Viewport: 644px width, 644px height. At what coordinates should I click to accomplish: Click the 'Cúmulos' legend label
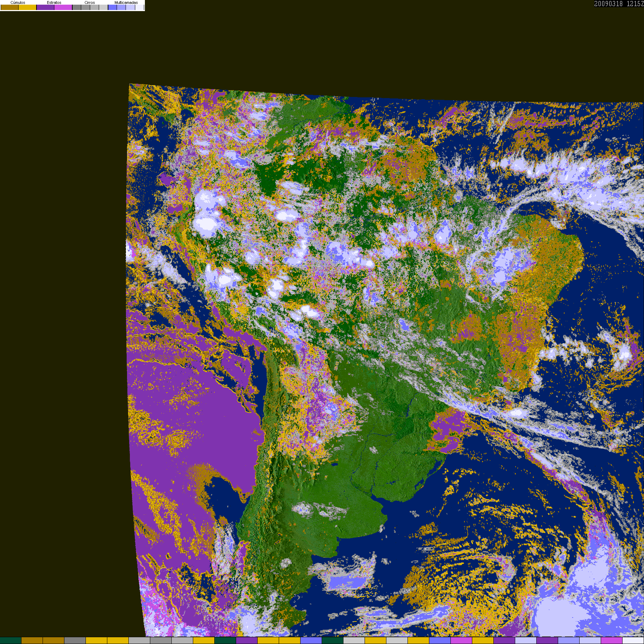pos(18,3)
